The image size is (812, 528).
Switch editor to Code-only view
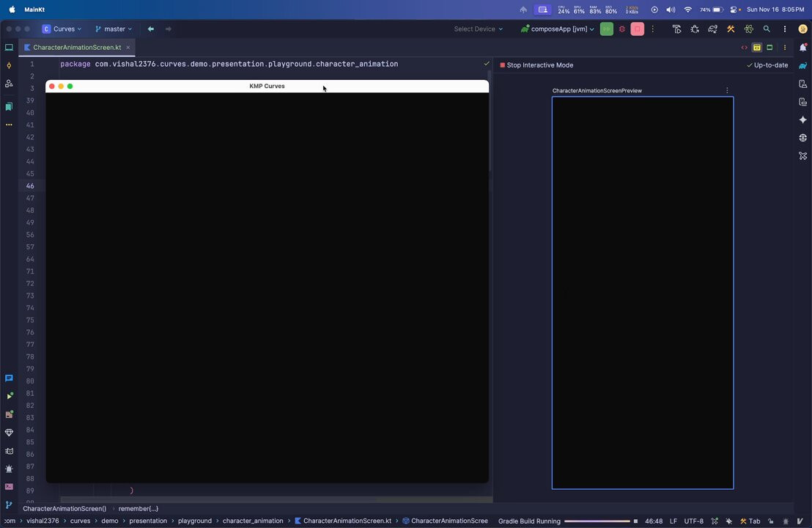(x=744, y=48)
